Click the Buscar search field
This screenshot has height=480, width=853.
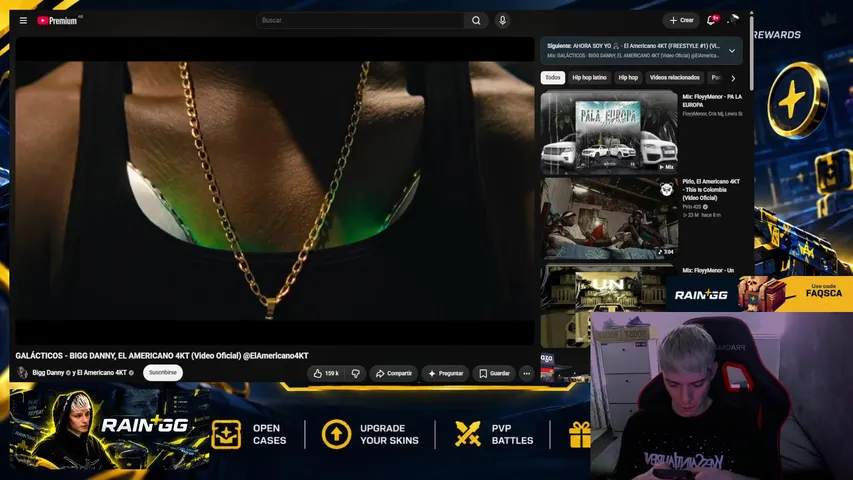(x=360, y=21)
